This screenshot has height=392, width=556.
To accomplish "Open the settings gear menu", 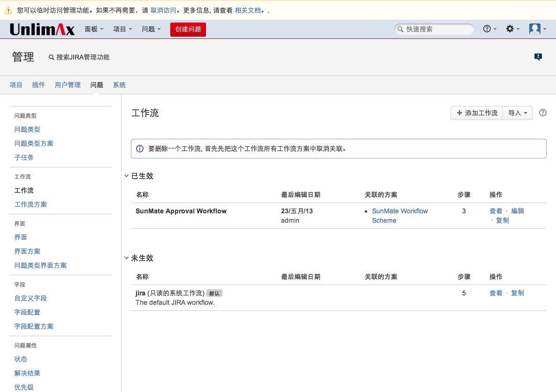I will (x=512, y=29).
